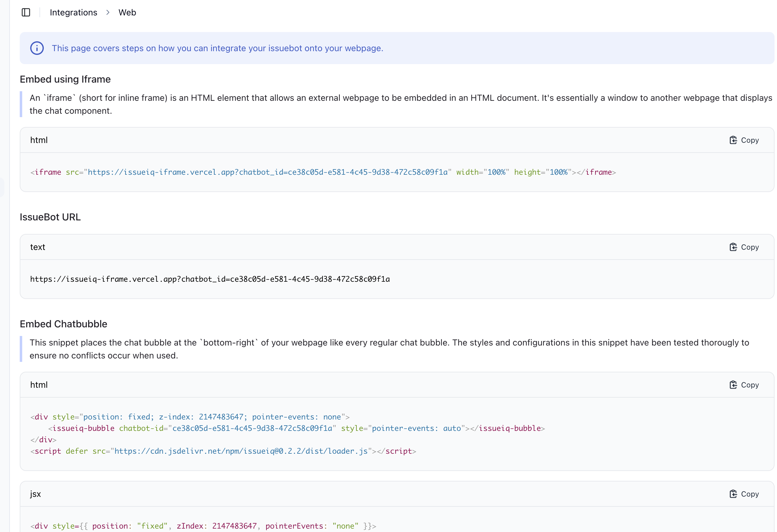
Task: Copy the iframe html snippet
Action: [744, 140]
